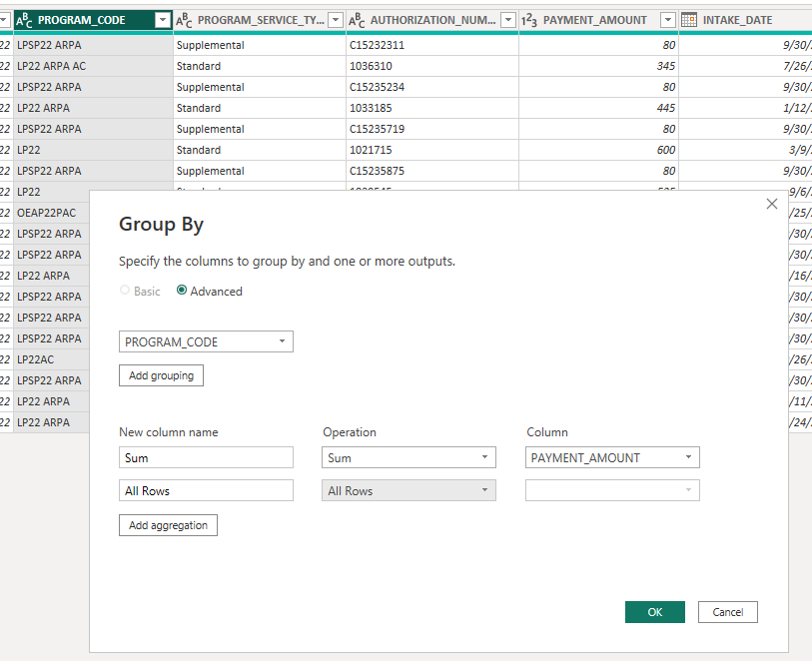
Task: Select the PAYMENT_AMOUNT column header text
Action: tap(595, 20)
